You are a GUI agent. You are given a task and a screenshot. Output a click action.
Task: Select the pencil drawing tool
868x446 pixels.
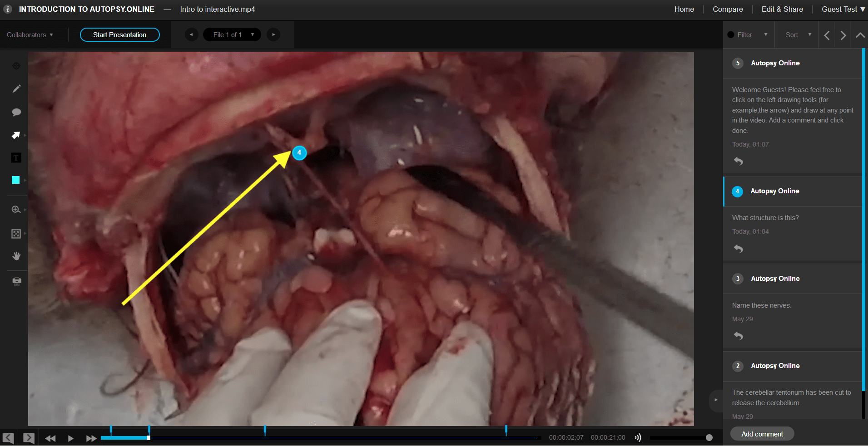tap(16, 89)
